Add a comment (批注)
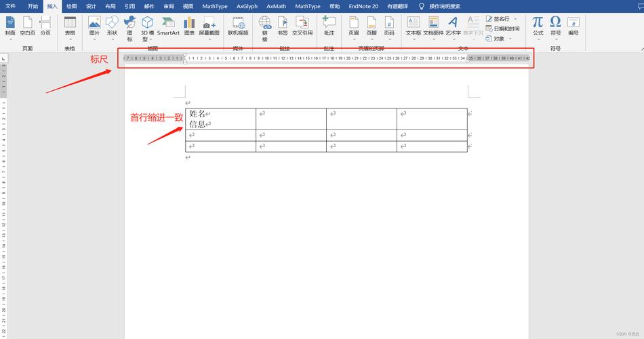Screen dimensions: 644x339 329,26
